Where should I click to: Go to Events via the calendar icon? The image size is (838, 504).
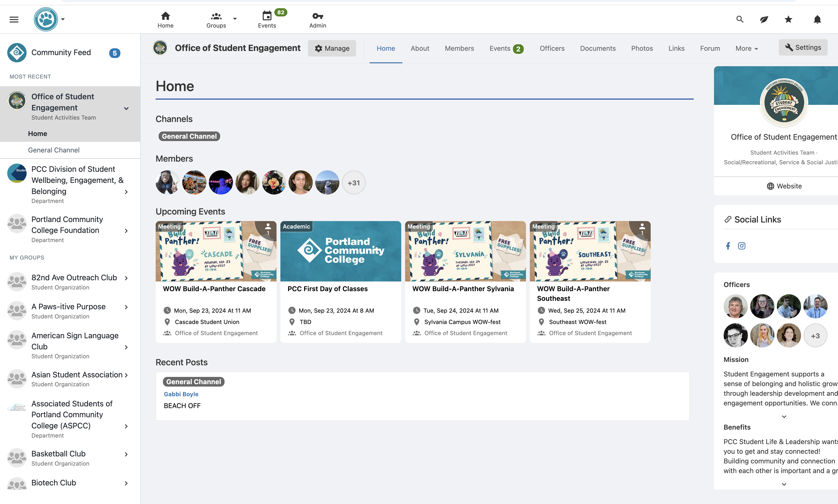click(267, 16)
